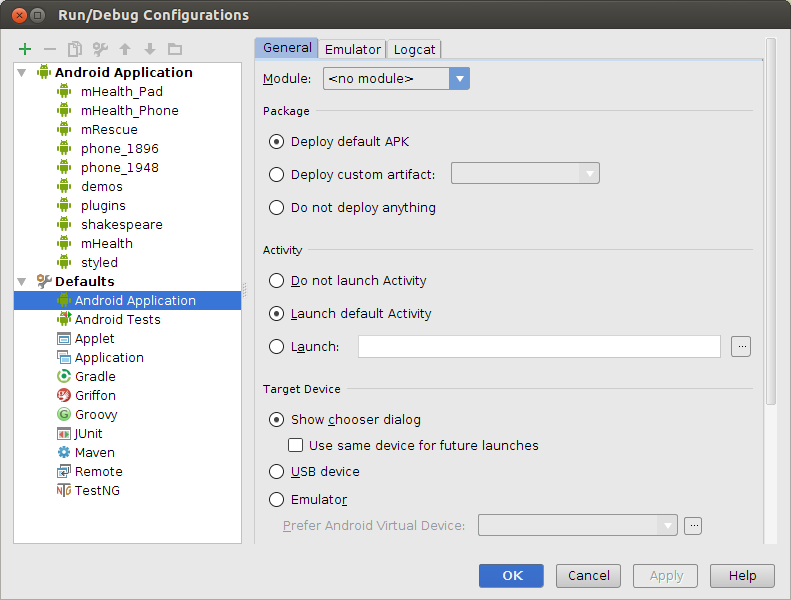Select Android Application under Defaults
This screenshot has width=791, height=600.
128,300
